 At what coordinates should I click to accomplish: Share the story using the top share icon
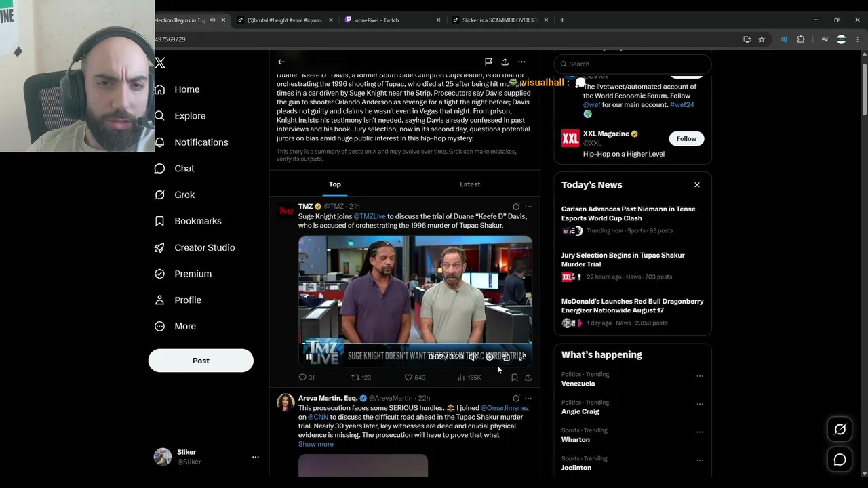[505, 62]
